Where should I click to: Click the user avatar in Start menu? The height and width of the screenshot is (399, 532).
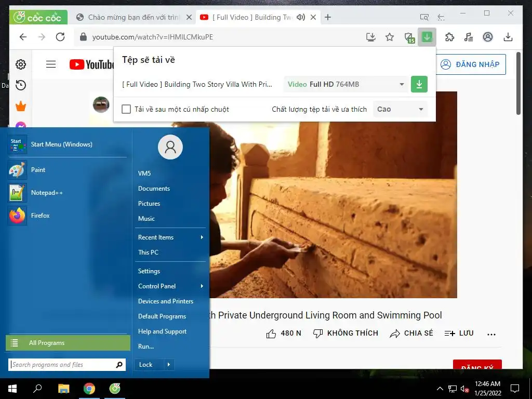[170, 147]
